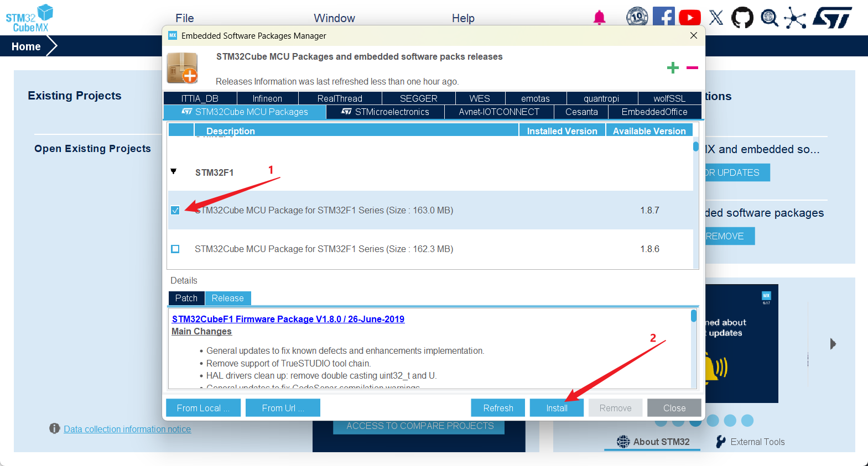This screenshot has width=868, height=466.
Task: Select the STMicroelectronics tab
Action: point(386,112)
